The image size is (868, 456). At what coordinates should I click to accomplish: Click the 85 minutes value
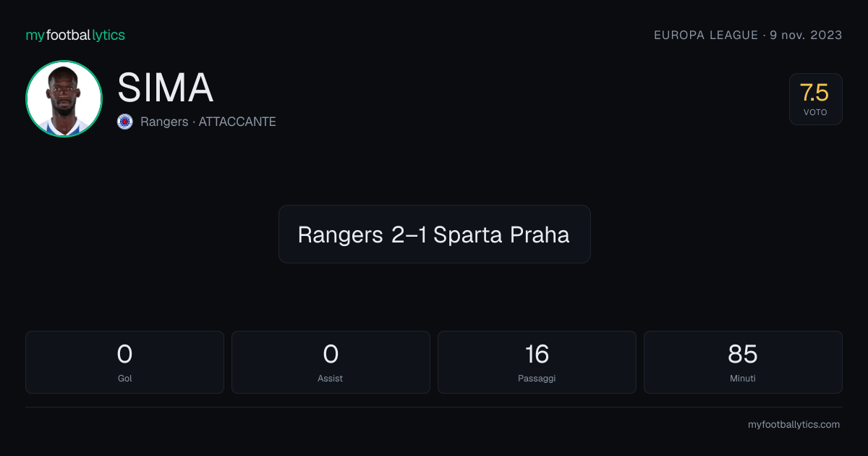(x=743, y=354)
